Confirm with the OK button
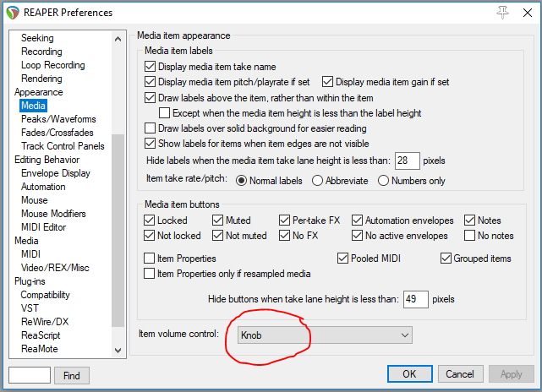The width and height of the screenshot is (542, 392). (x=409, y=374)
